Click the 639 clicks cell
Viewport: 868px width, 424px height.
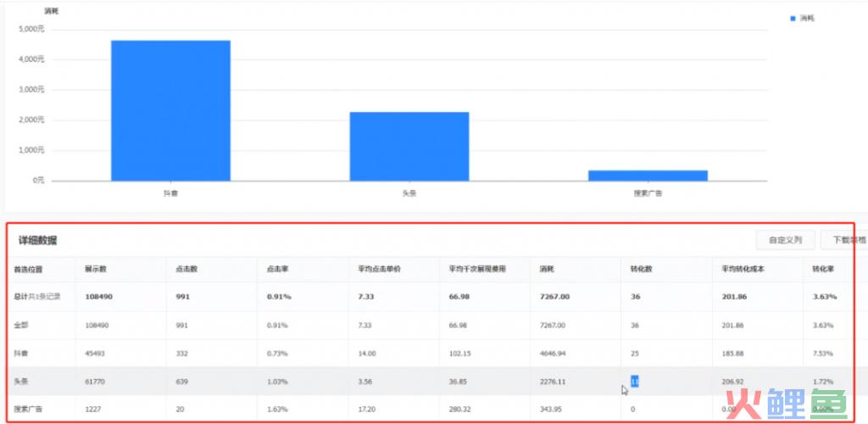point(181,382)
